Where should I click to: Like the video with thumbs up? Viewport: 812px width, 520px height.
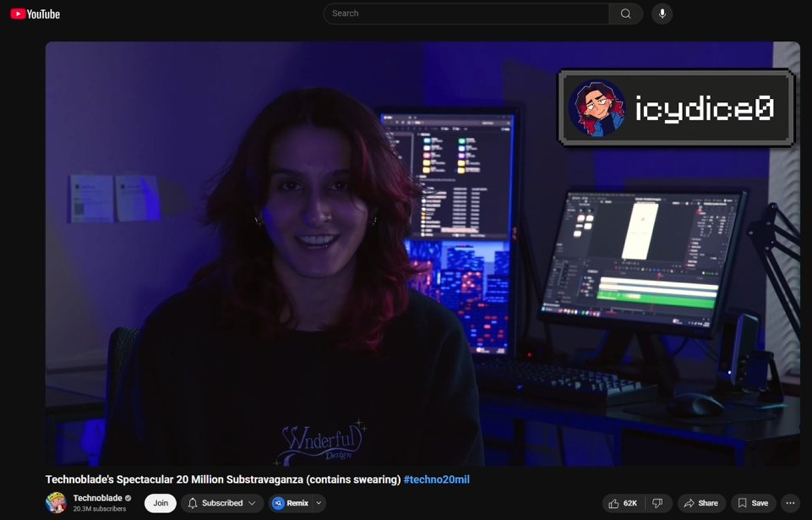[x=624, y=503]
